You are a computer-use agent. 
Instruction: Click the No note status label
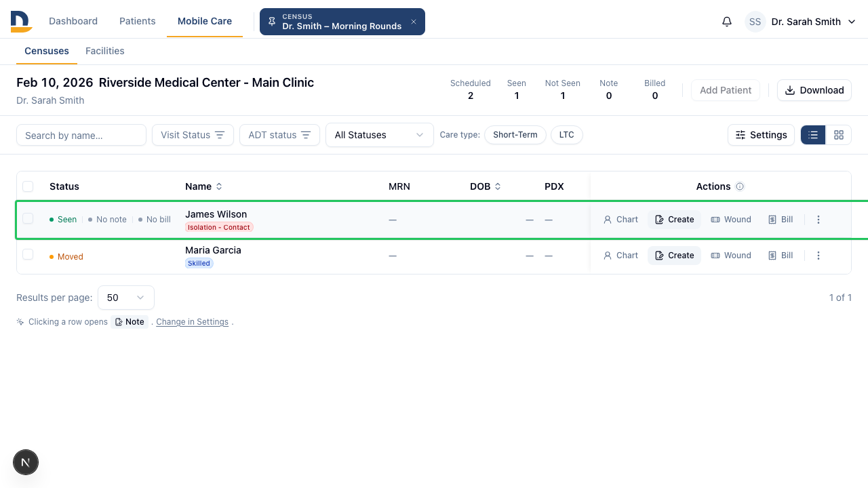[107, 220]
